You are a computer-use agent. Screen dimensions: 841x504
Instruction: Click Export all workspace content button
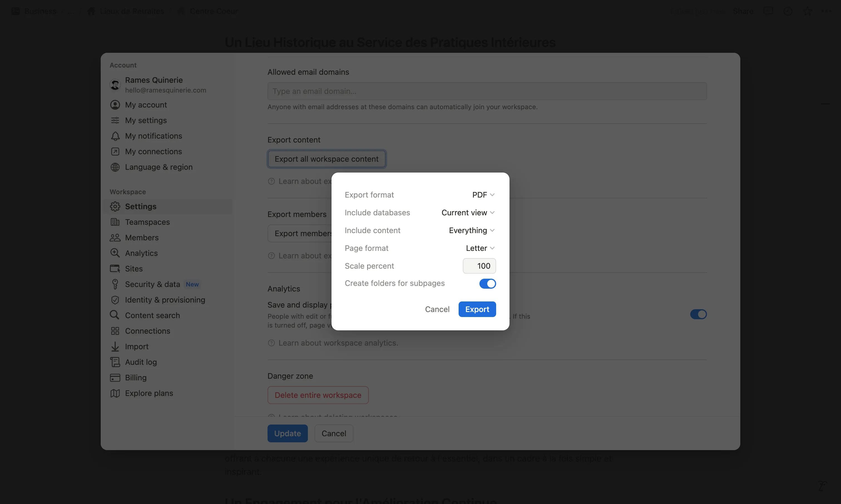[x=326, y=159]
